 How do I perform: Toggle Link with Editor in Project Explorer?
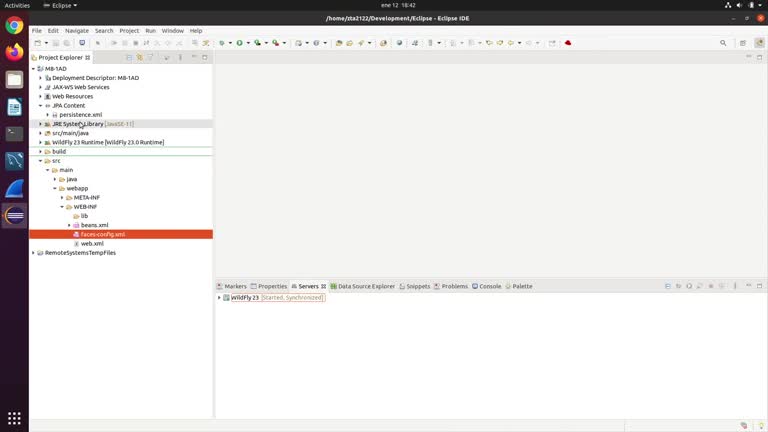click(x=140, y=57)
